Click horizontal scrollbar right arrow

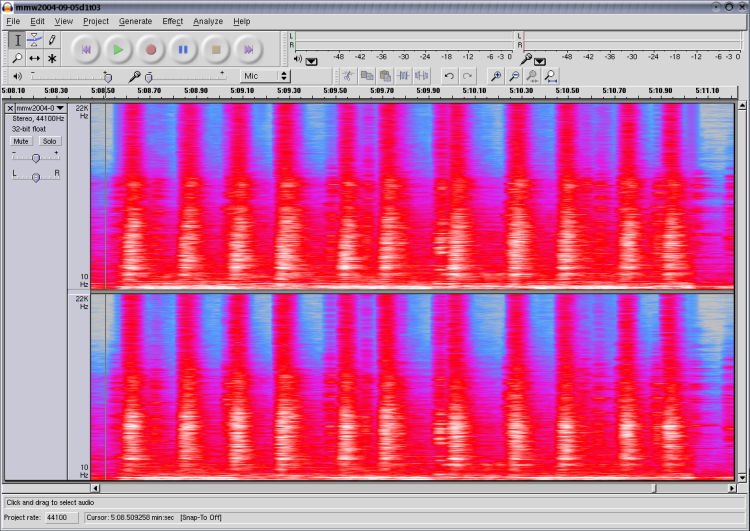[x=732, y=488]
